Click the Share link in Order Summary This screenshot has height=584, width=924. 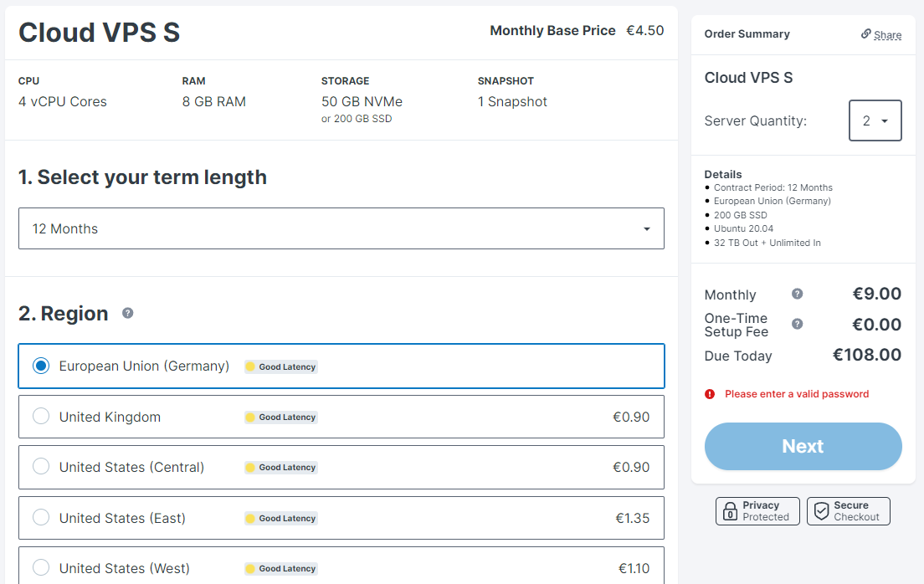[x=887, y=35]
